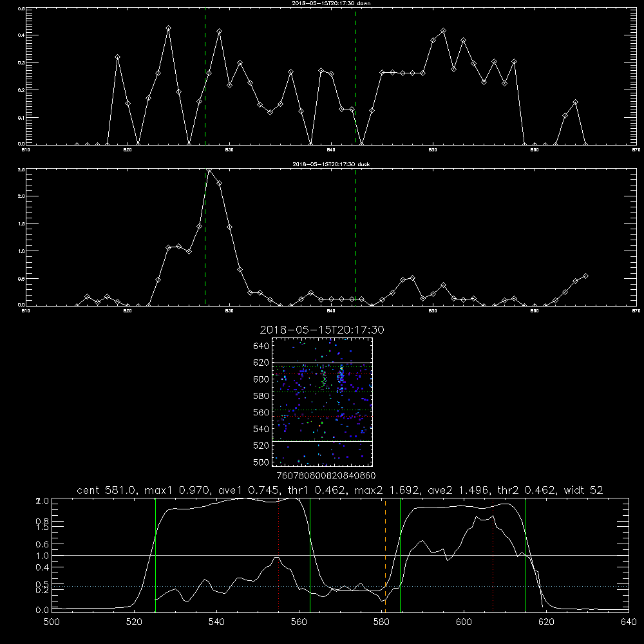Click the right green dashed line in the dawn plot
This screenshot has width=644, height=644.
click(355, 77)
